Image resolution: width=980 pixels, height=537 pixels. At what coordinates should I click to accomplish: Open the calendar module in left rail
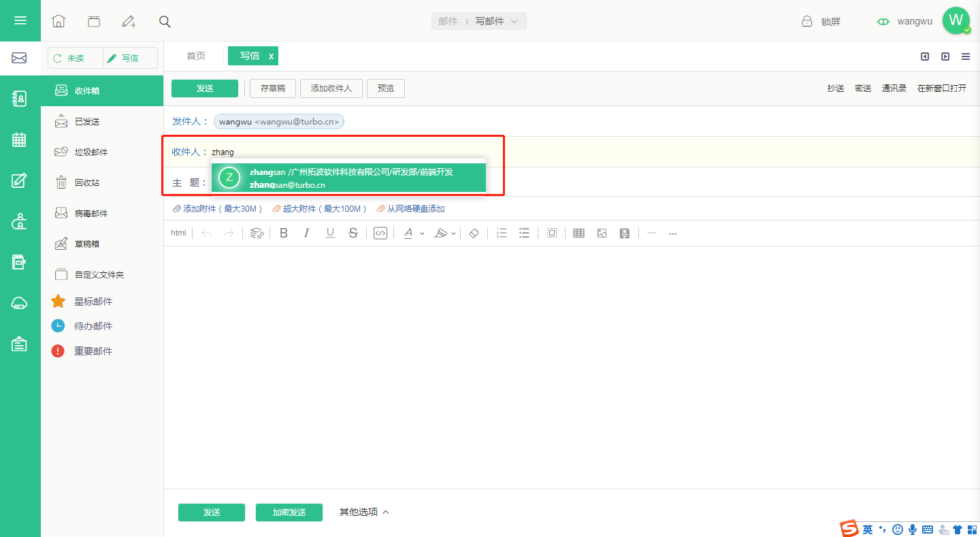click(x=19, y=140)
